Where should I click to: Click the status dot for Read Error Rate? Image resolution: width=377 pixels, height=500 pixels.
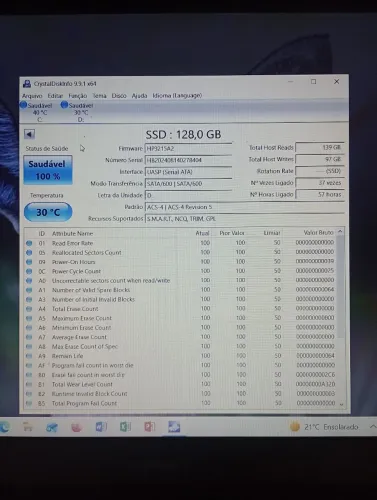tap(29, 243)
